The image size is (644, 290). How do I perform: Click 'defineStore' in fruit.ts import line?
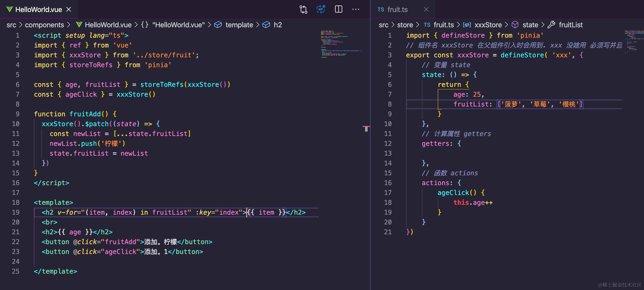point(463,35)
